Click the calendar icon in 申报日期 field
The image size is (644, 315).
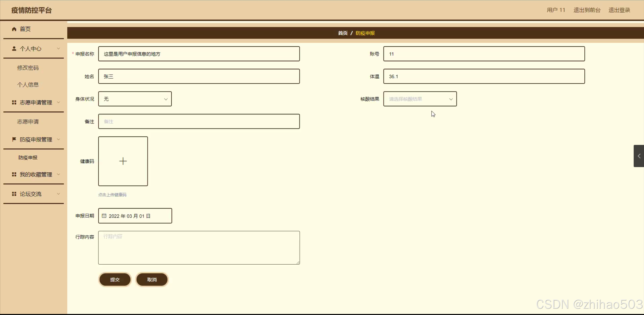point(104,216)
